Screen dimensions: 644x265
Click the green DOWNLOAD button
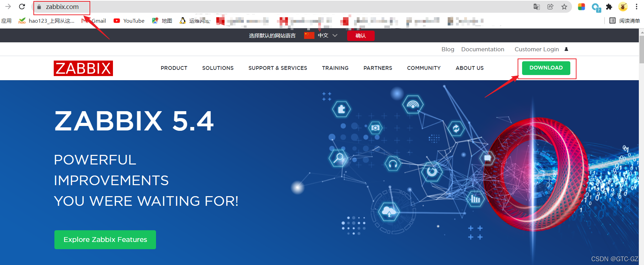click(546, 68)
